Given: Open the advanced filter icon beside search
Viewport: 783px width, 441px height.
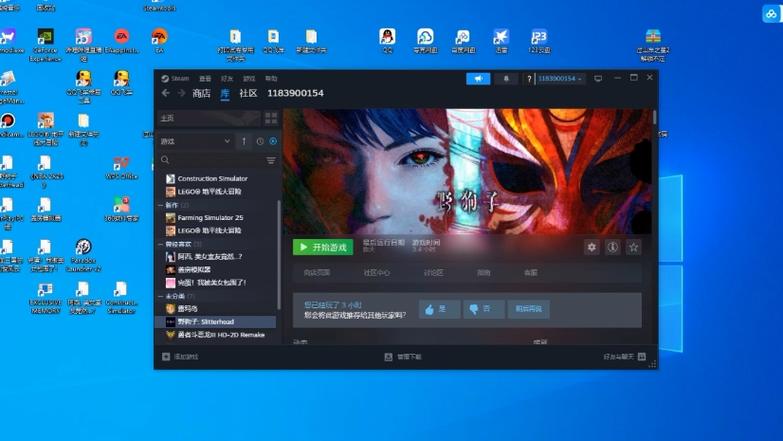Looking at the screenshot, I should (x=271, y=160).
